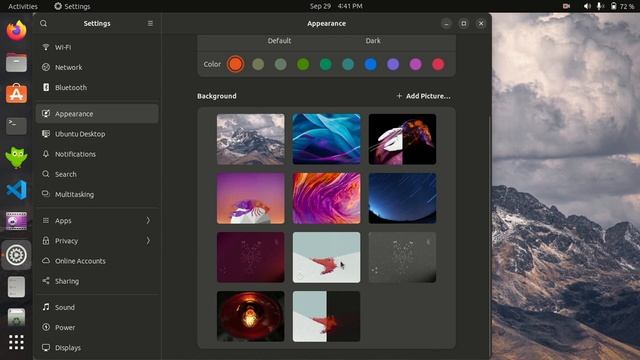640x360 pixels.
Task: Open the clock and calendar menu
Action: [336, 6]
